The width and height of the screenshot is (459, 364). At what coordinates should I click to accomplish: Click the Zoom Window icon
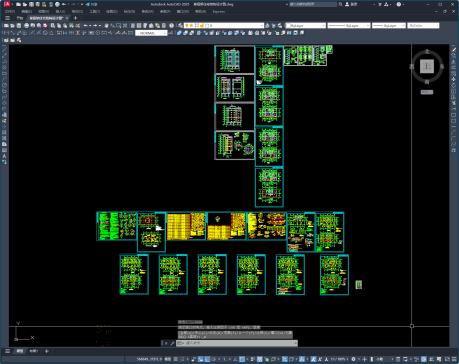click(119, 25)
